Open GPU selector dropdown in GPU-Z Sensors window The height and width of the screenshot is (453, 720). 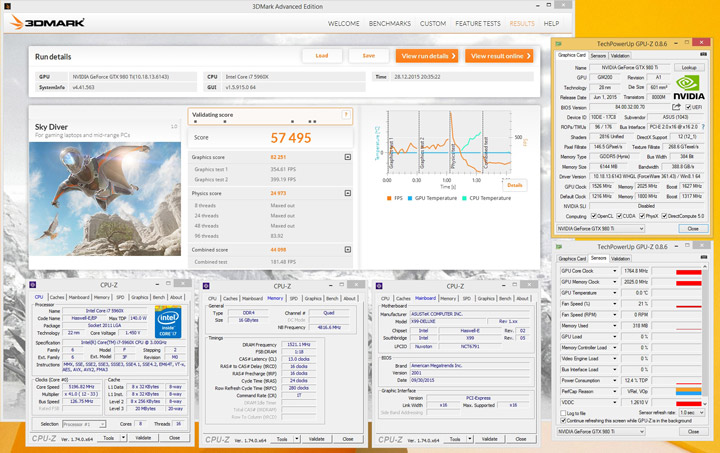click(x=601, y=431)
